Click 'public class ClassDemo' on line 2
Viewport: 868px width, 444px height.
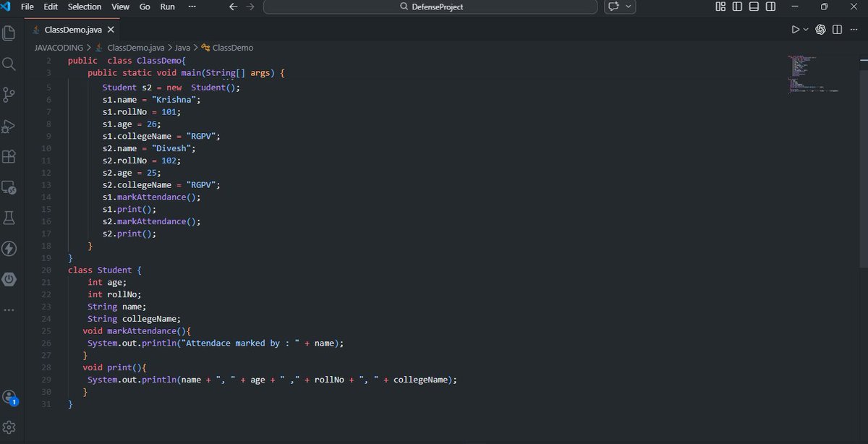tap(127, 61)
